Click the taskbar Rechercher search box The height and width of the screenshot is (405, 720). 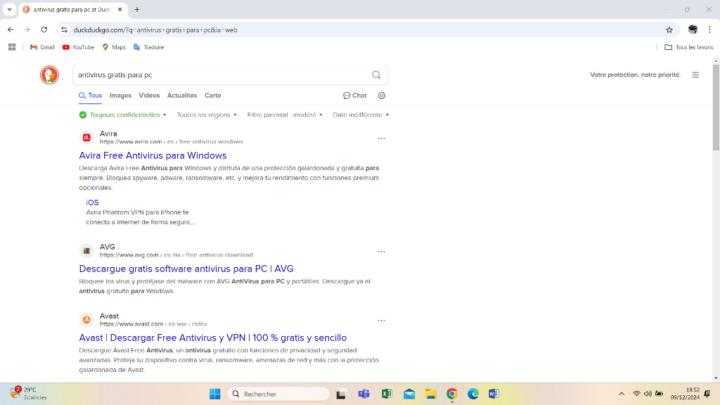[x=279, y=394]
